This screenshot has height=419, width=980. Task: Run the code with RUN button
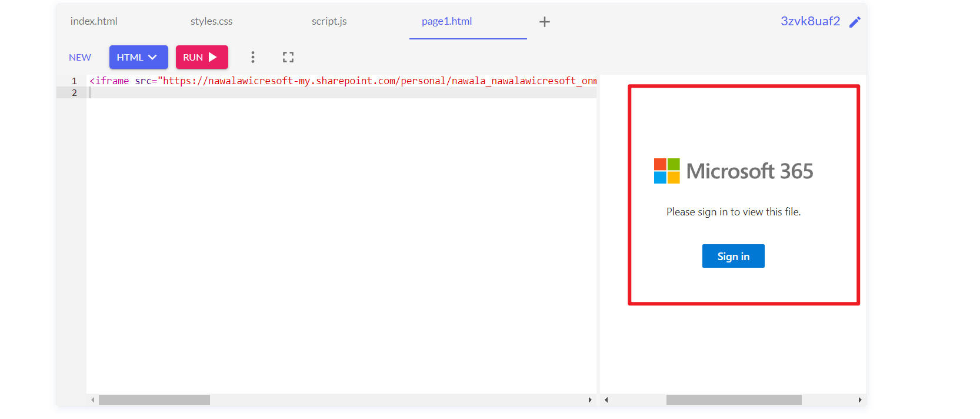[x=202, y=57]
